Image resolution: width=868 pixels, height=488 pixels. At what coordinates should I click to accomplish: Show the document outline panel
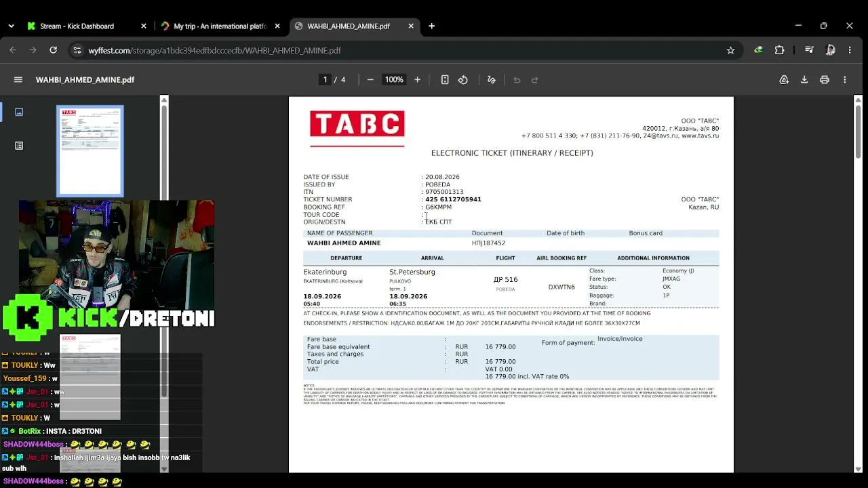pos(19,146)
